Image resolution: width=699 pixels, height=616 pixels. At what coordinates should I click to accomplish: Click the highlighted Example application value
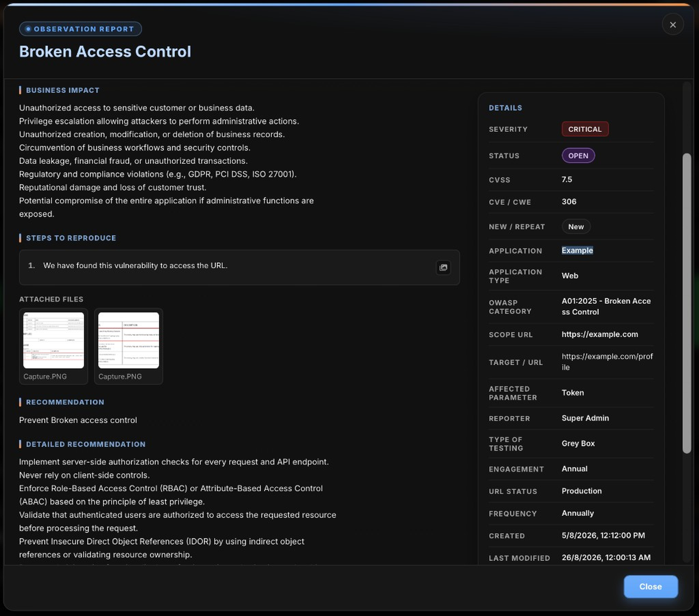point(577,250)
